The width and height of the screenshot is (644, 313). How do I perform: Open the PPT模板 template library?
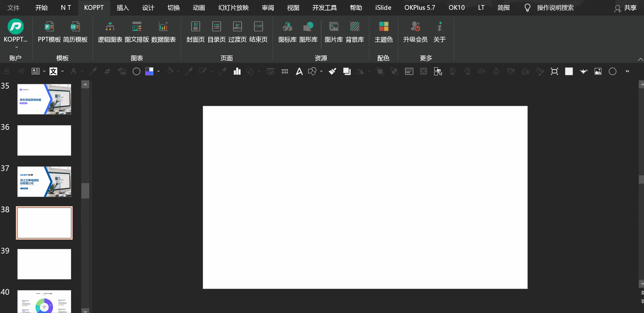pos(49,31)
